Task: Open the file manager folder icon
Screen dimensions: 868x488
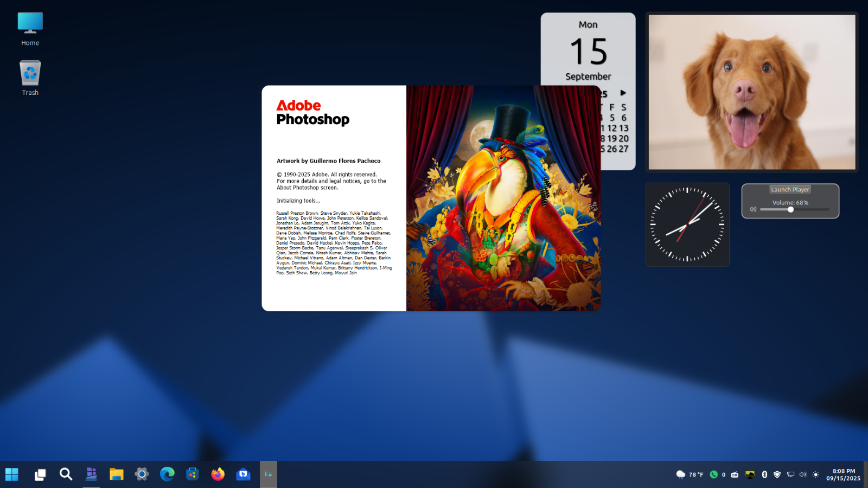Action: pyautogui.click(x=116, y=474)
